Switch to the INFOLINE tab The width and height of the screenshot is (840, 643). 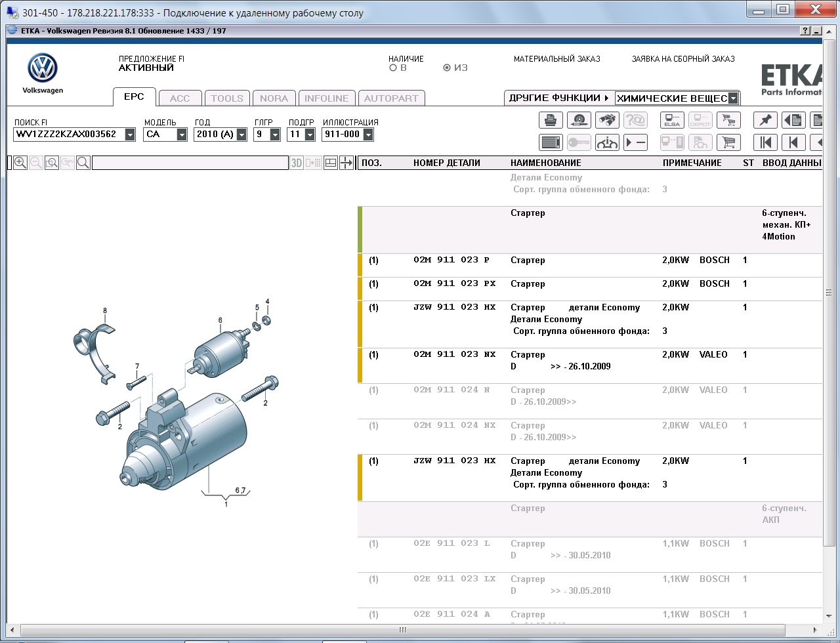[x=326, y=98]
